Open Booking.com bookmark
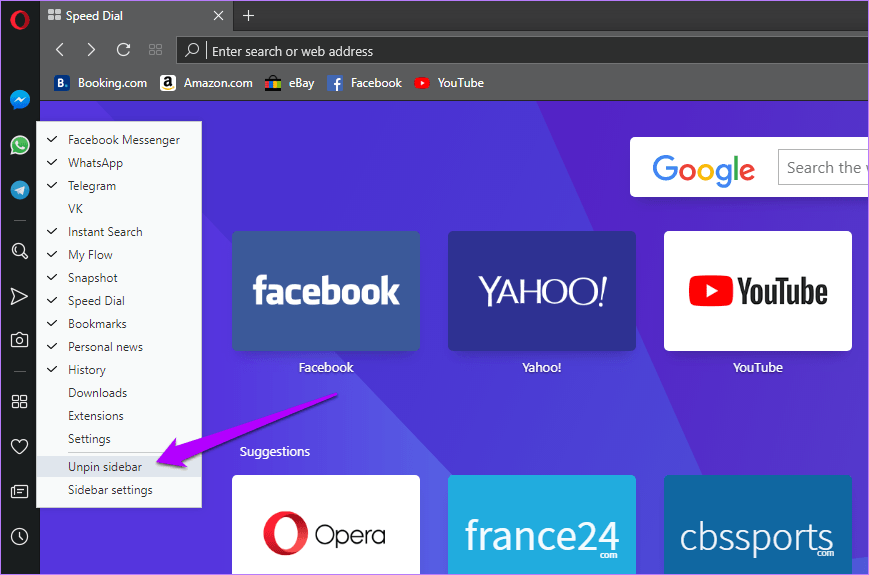Screen dimensions: 869x575 (x=100, y=83)
